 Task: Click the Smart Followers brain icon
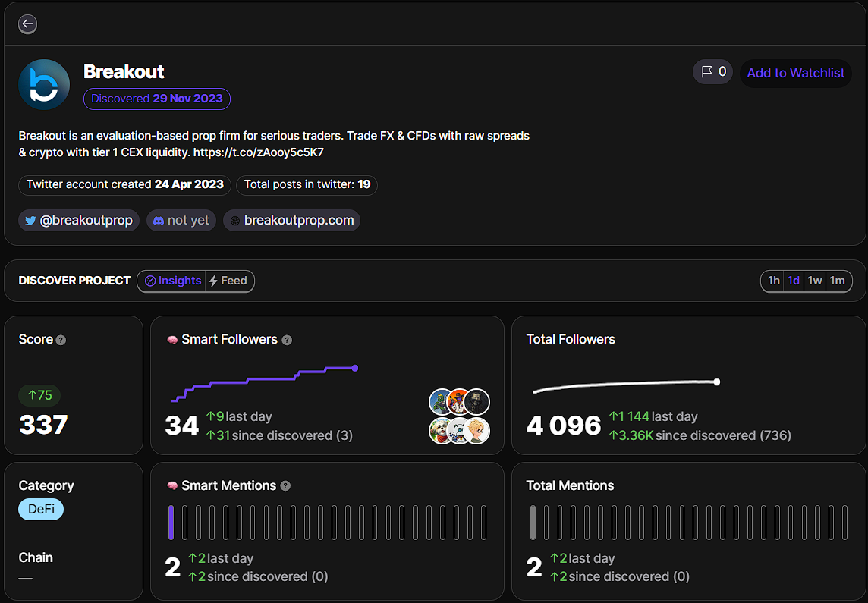(172, 340)
